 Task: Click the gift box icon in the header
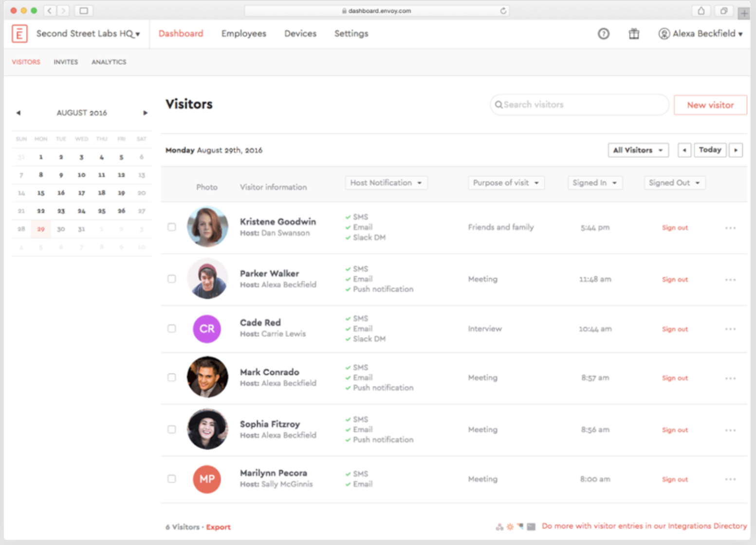tap(633, 34)
